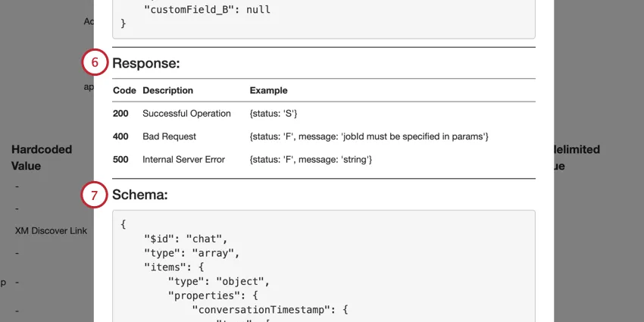Select the 200 response code row
This screenshot has width=644, height=322.
point(121,114)
